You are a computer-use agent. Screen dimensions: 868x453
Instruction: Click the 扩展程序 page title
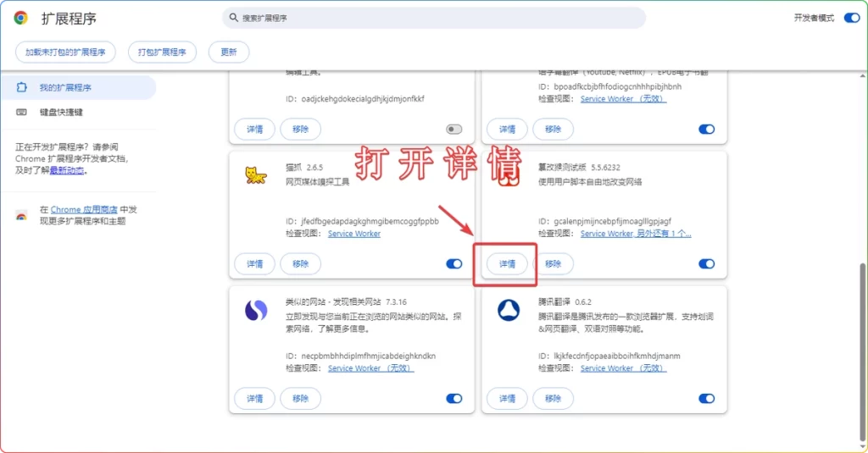coord(69,19)
